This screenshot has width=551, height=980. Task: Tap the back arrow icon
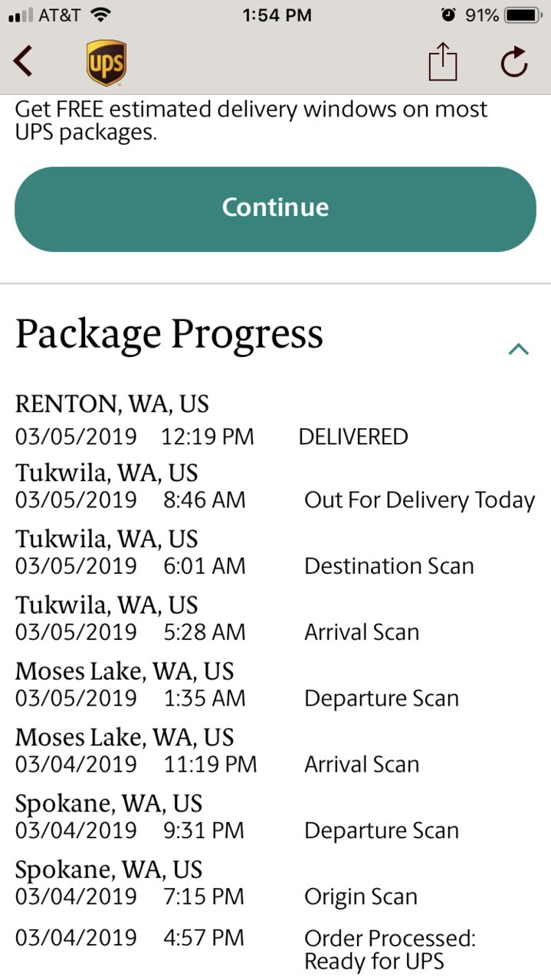(x=23, y=61)
